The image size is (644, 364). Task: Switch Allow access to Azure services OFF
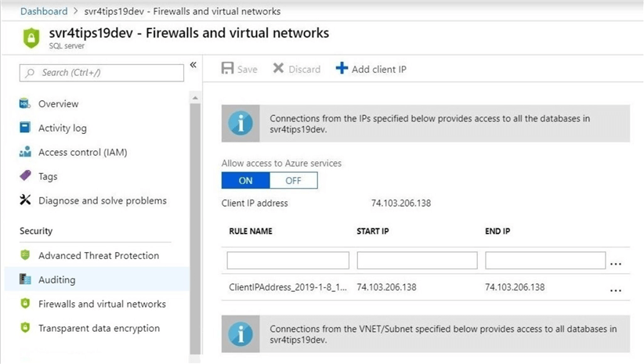294,181
